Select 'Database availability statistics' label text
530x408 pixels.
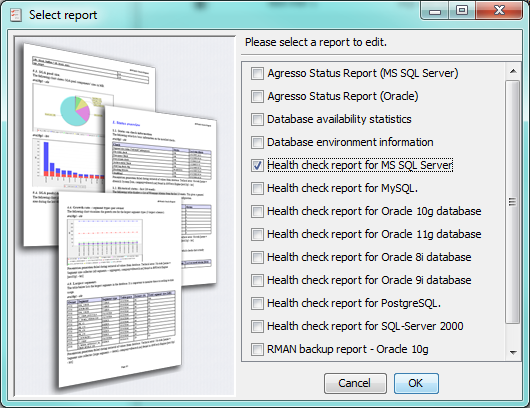coord(339,119)
